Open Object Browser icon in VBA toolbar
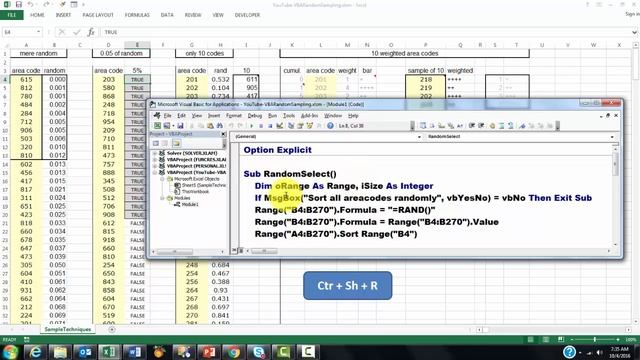This screenshot has height=360, width=640. tap(310, 126)
